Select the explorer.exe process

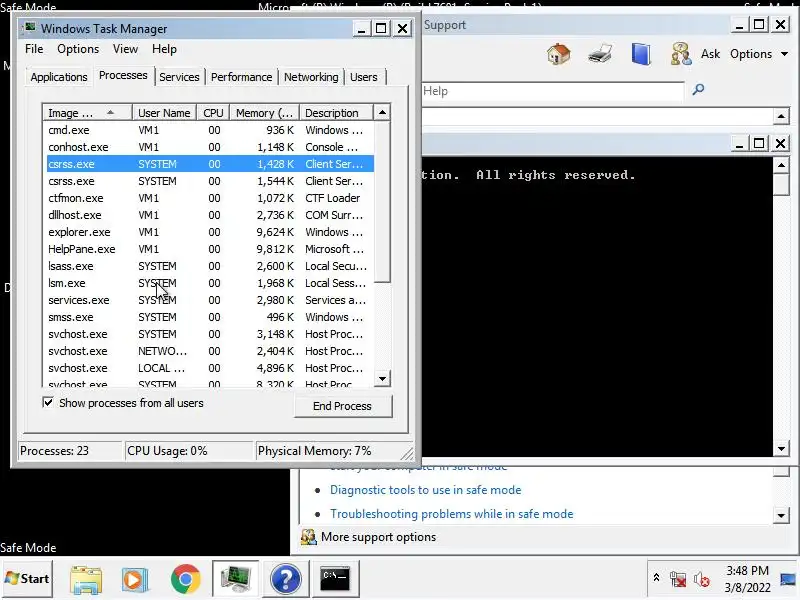pyautogui.click(x=208, y=232)
